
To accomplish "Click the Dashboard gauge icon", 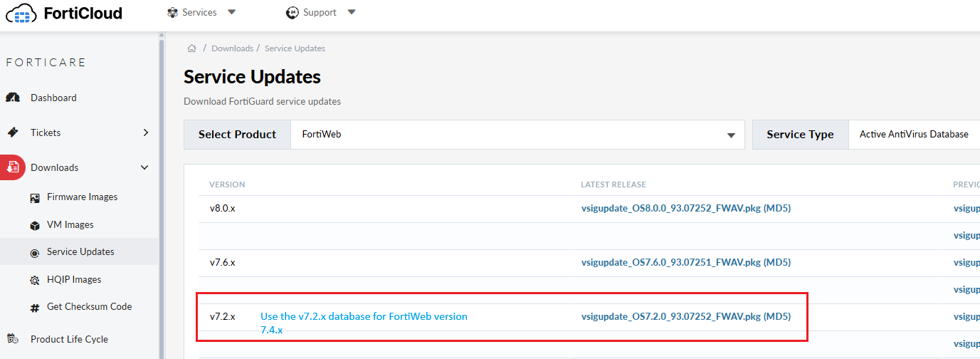I will (13, 98).
